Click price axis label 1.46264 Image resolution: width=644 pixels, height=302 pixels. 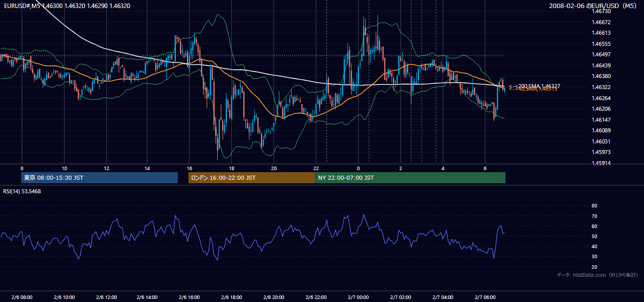point(602,98)
